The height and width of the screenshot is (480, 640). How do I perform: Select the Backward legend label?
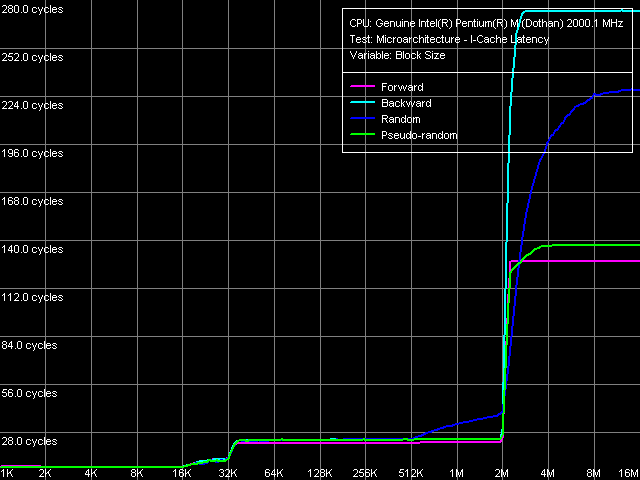tap(406, 103)
